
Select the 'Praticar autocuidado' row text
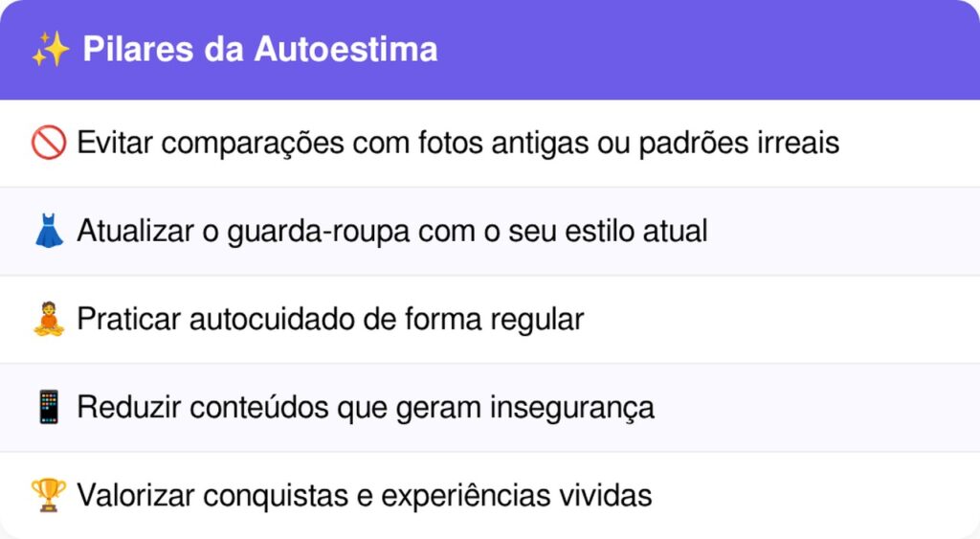[330, 320]
